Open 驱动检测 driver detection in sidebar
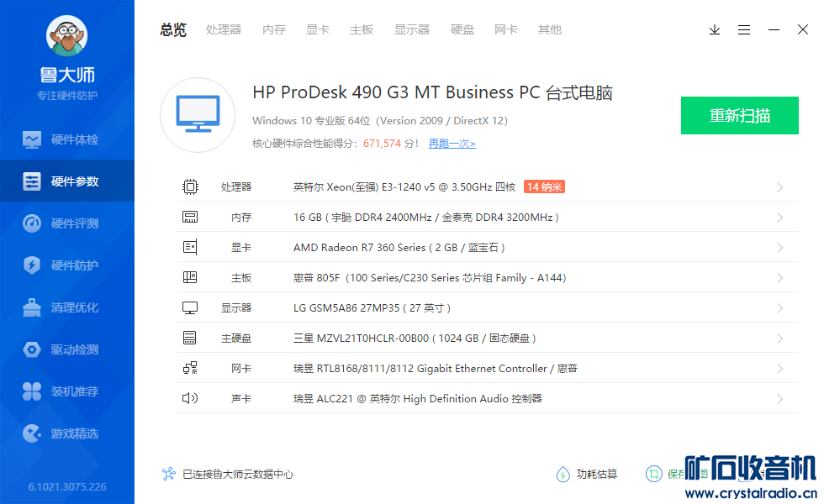The width and height of the screenshot is (824, 504). [x=67, y=349]
